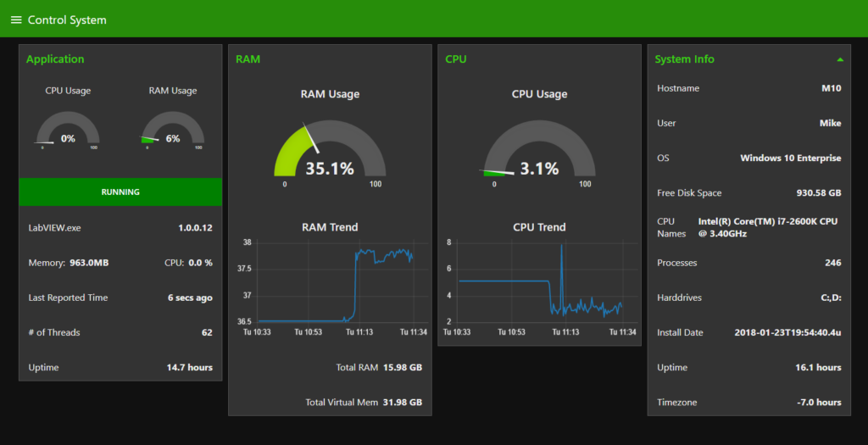Screen dimensions: 868x445
Task: Click the Intel Core i7-2600K CPU name
Action: tap(768, 227)
